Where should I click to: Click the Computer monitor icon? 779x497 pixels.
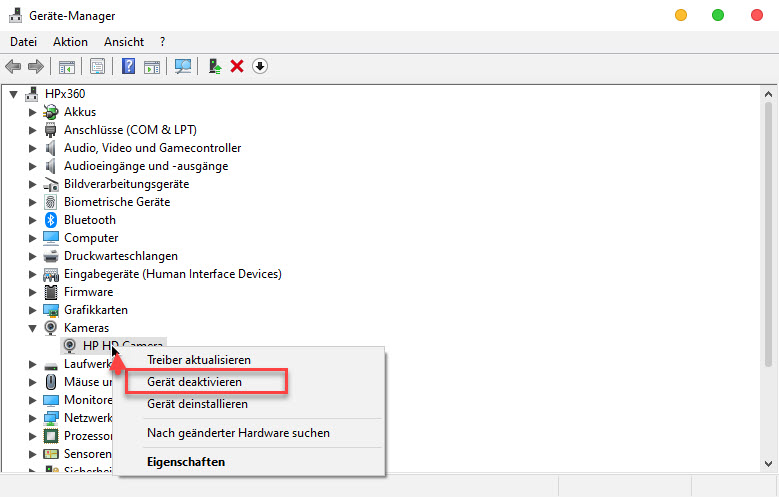pos(51,238)
